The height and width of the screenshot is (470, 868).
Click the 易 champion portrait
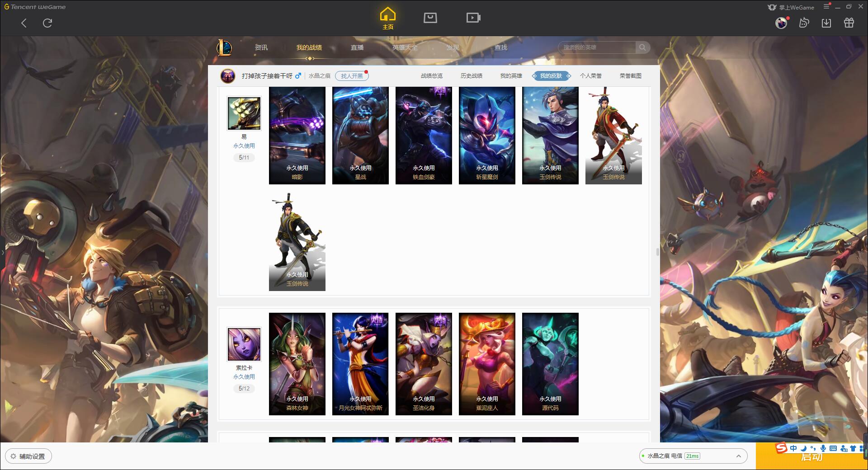(244, 114)
